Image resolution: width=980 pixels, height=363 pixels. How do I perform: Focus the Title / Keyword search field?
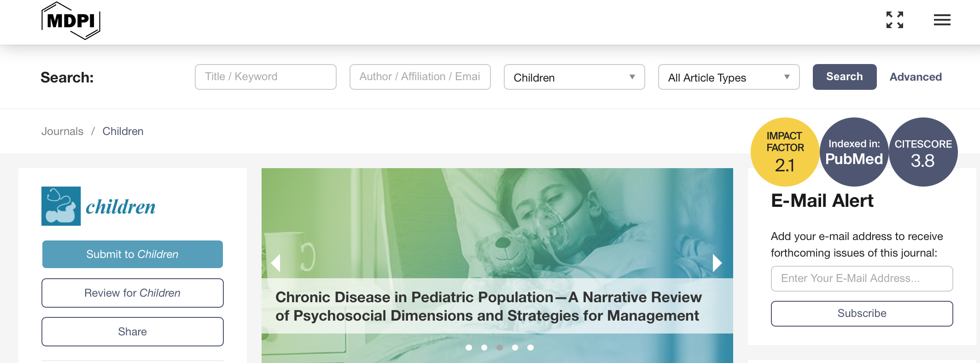(x=265, y=77)
